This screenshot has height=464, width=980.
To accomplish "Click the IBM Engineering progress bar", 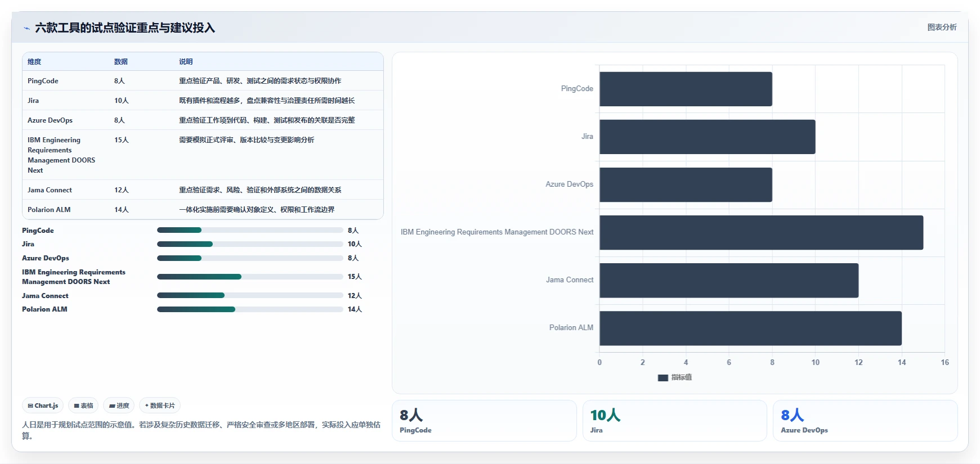I will pyautogui.click(x=250, y=277).
